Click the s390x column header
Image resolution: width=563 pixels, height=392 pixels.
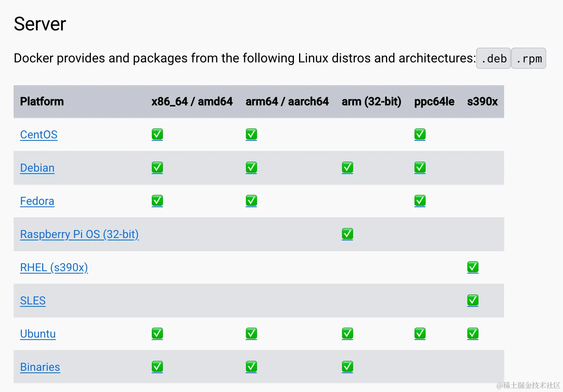[x=483, y=102]
